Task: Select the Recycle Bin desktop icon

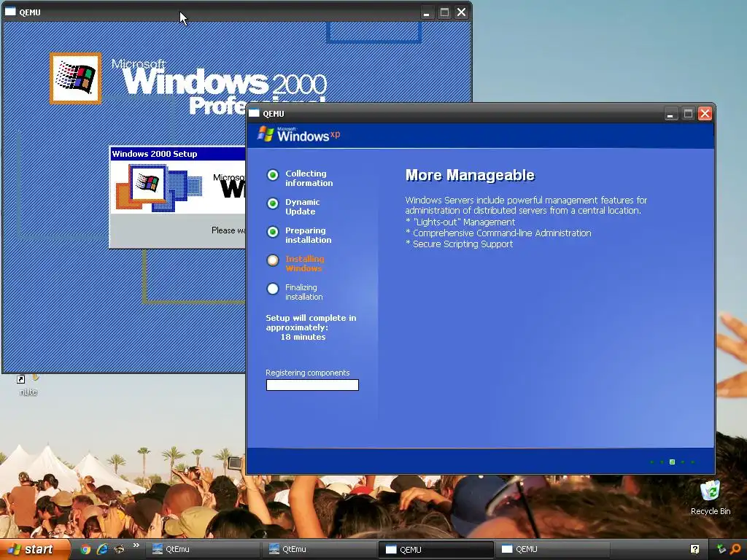Action: 711,497
